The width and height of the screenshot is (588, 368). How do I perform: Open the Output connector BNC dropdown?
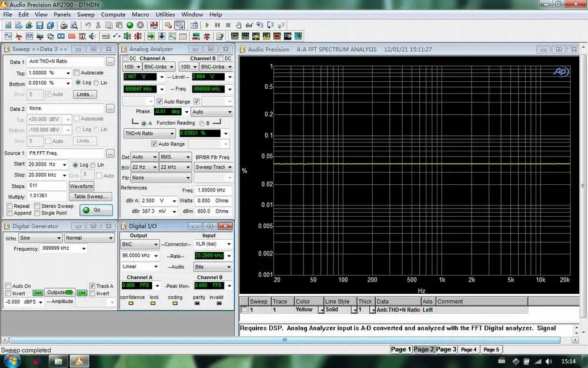pyautogui.click(x=155, y=244)
